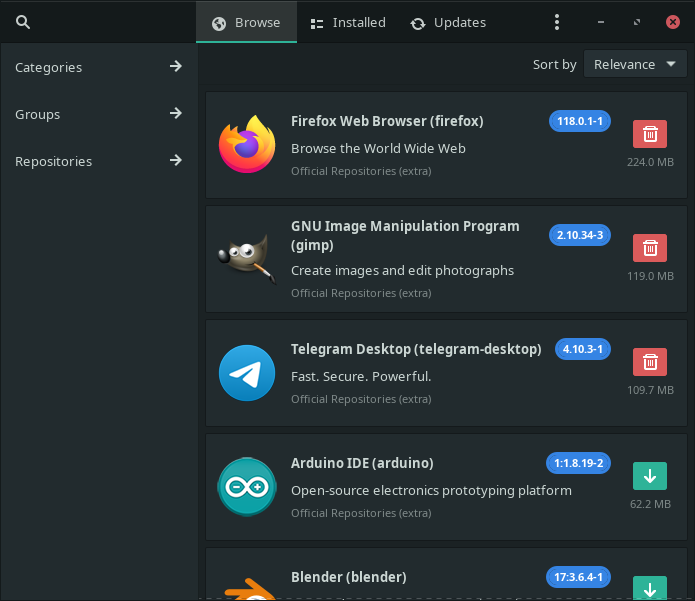The width and height of the screenshot is (695, 601).
Task: Click the Firefox app icon
Action: (x=247, y=144)
